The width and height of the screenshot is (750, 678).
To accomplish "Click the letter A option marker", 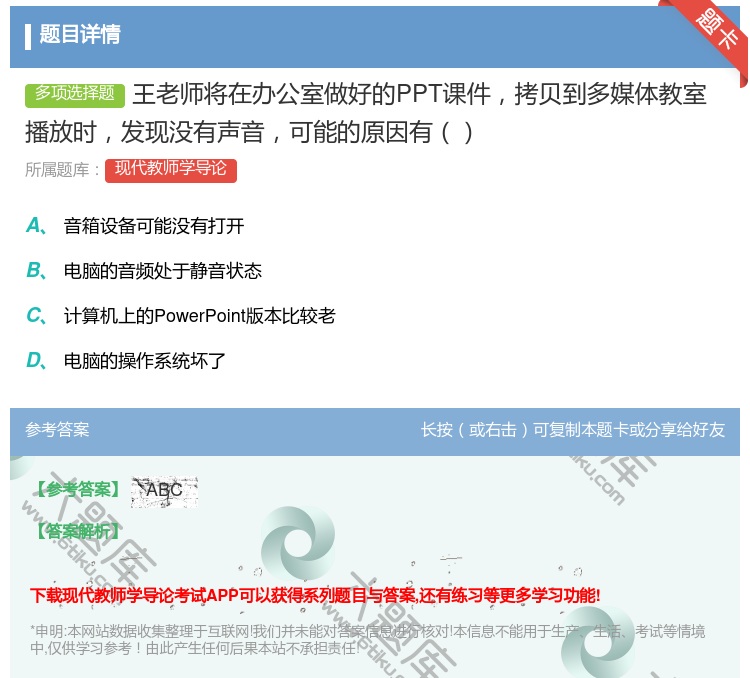I will coord(36,226).
